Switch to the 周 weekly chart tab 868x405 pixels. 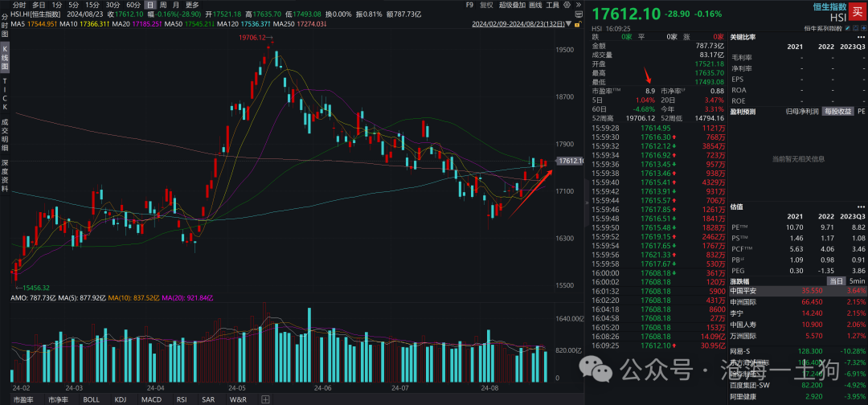[x=162, y=5]
